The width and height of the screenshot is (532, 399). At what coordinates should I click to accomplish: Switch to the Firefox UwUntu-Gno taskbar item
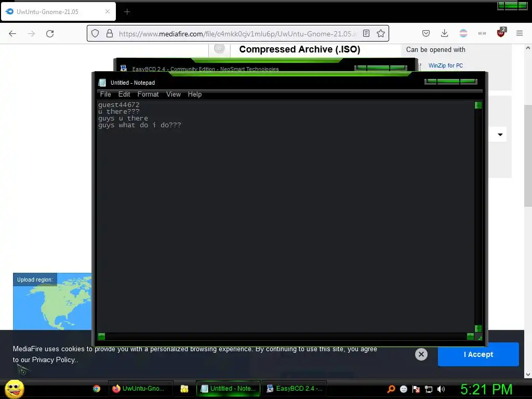(x=140, y=389)
